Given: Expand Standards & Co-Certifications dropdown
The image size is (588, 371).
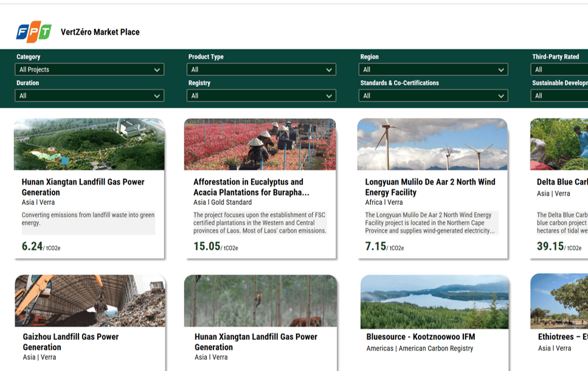Looking at the screenshot, I should (434, 96).
